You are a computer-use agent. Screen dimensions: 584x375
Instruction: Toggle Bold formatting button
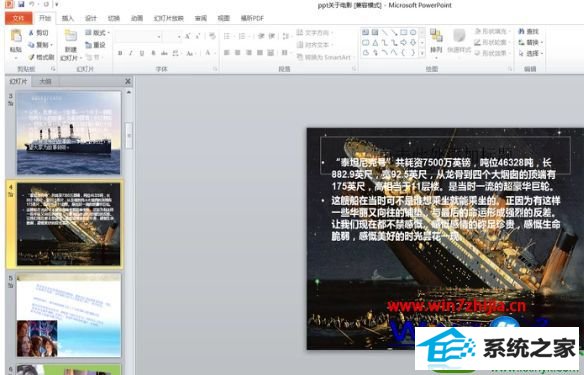[x=120, y=54]
